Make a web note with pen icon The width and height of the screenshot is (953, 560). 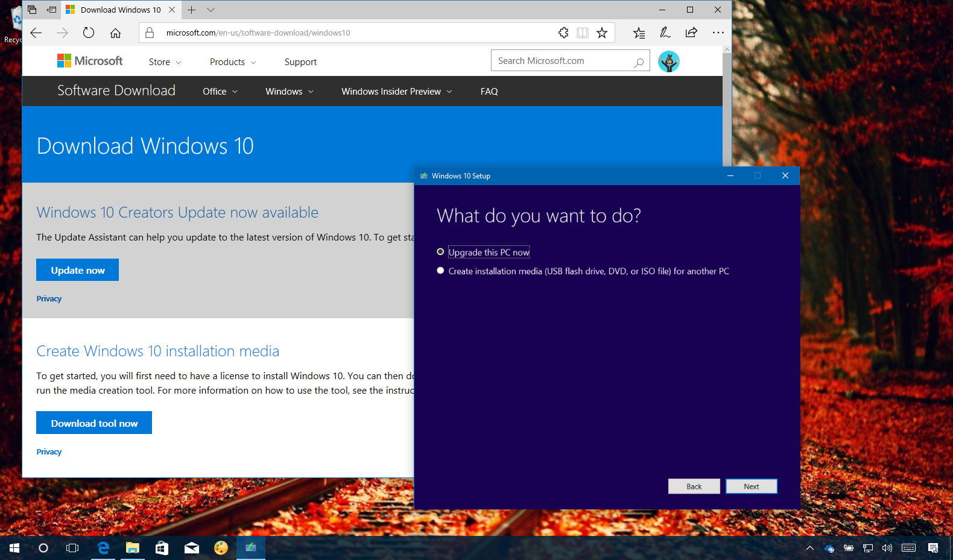point(665,33)
